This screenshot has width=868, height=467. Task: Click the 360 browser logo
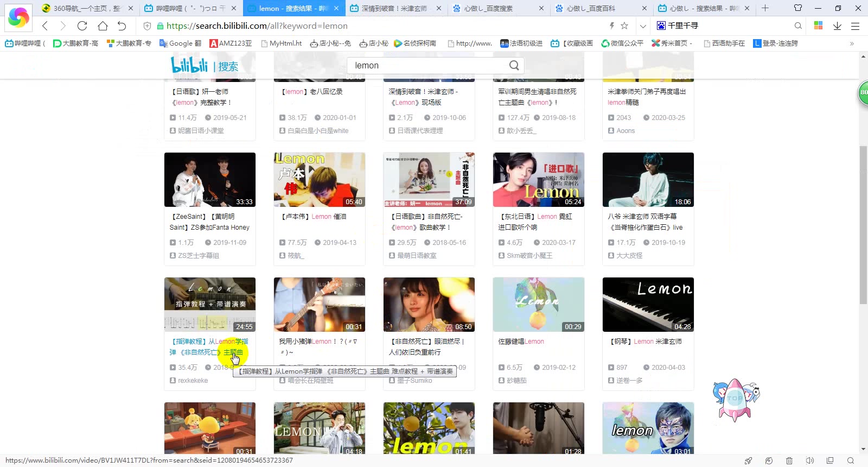point(18,17)
